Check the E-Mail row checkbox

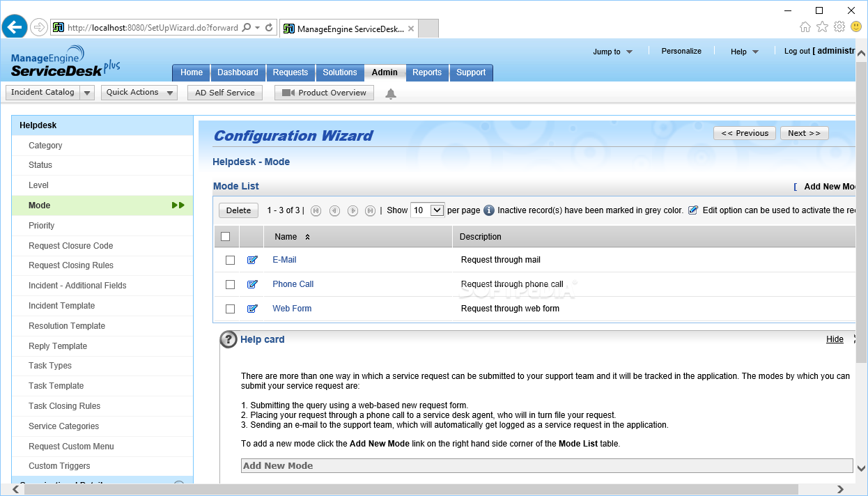tap(230, 260)
